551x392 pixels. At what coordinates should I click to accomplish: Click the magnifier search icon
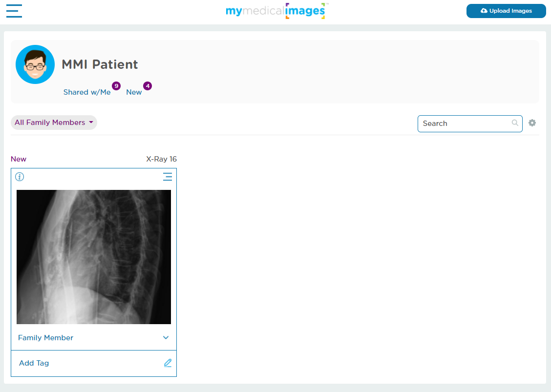[x=515, y=123]
